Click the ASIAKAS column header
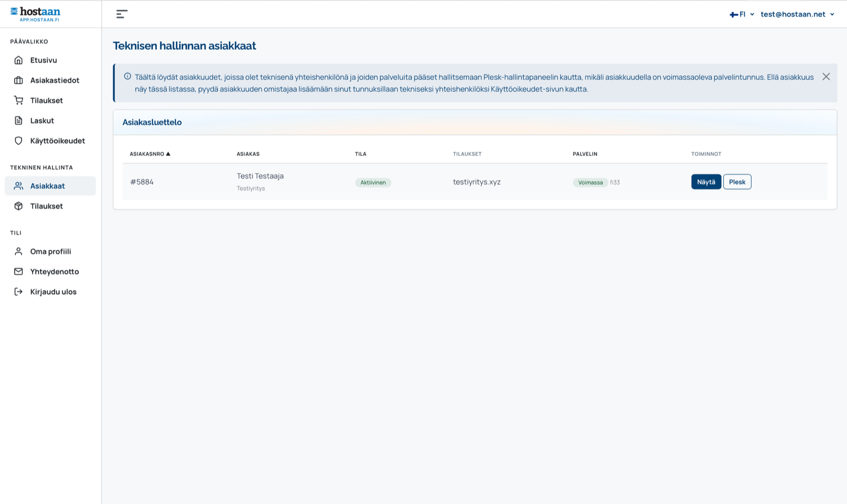This screenshot has height=504, width=847. click(248, 154)
